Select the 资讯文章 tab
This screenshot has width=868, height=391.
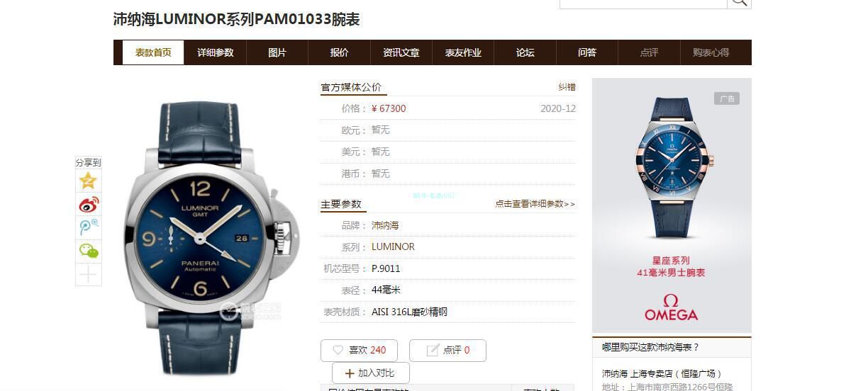point(401,52)
